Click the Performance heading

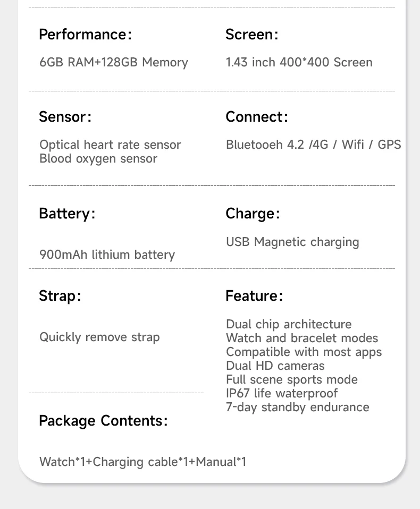[85, 35]
